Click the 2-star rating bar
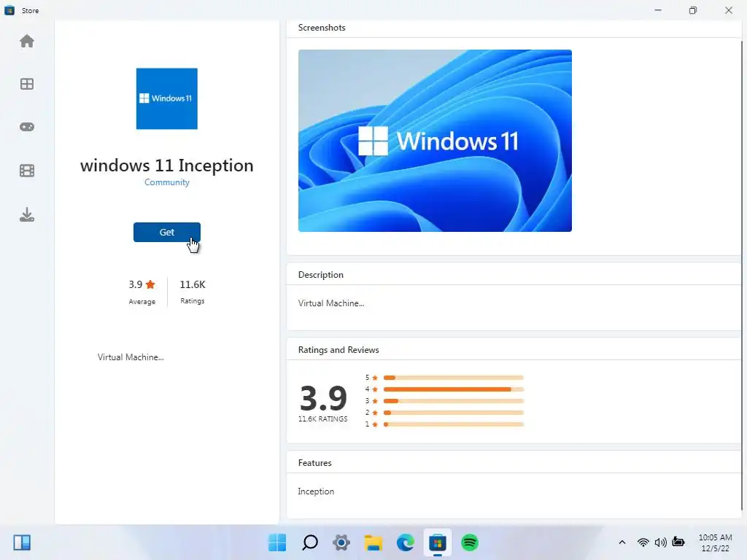The image size is (747, 560). pos(453,413)
